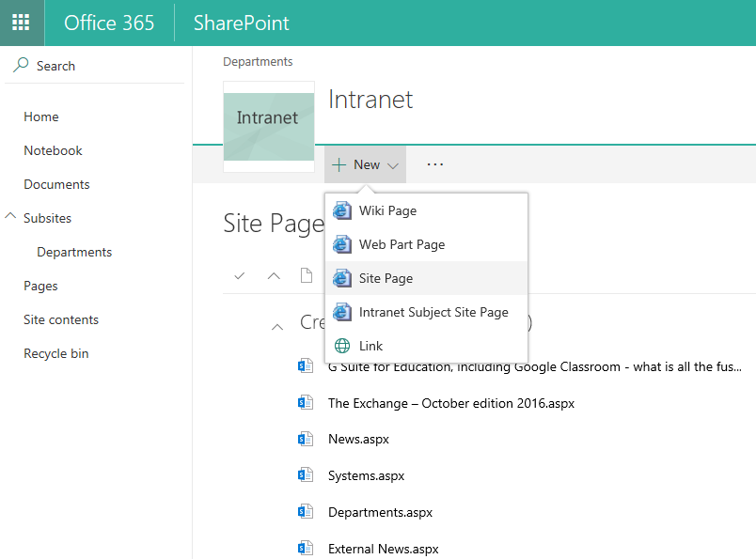The height and width of the screenshot is (559, 756).
Task: Collapse the Subsites navigation section
Action: click(10, 216)
